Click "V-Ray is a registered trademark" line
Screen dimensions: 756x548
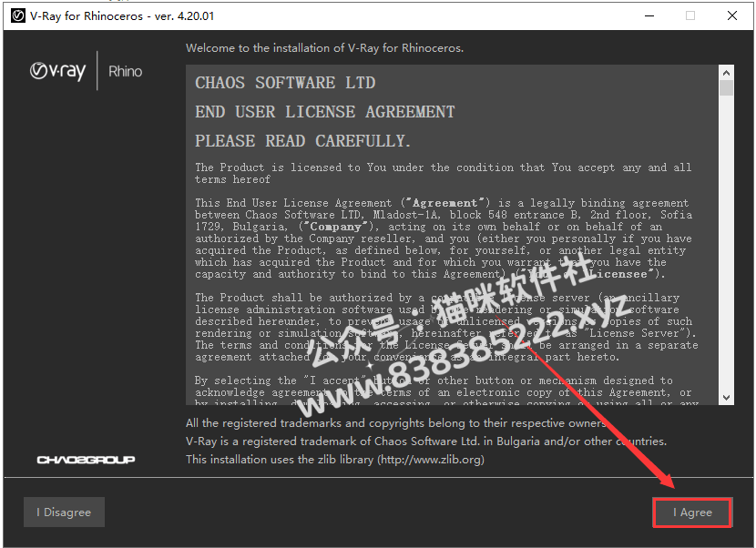[x=426, y=441]
